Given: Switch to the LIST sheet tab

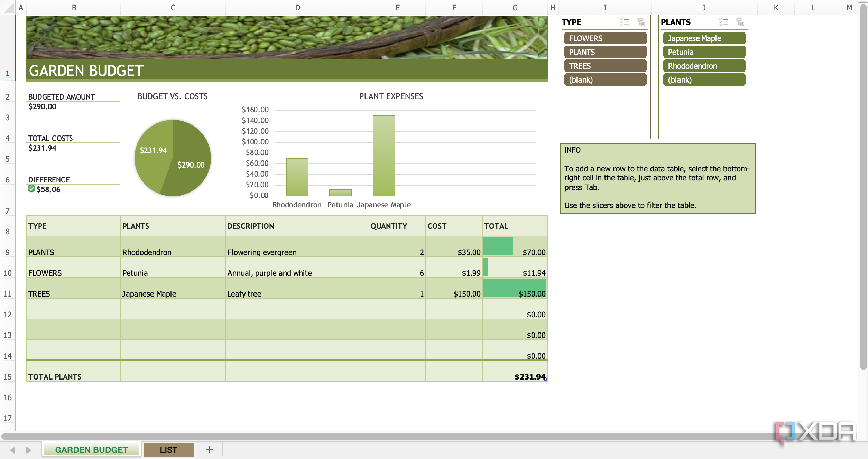Looking at the screenshot, I should 168,449.
